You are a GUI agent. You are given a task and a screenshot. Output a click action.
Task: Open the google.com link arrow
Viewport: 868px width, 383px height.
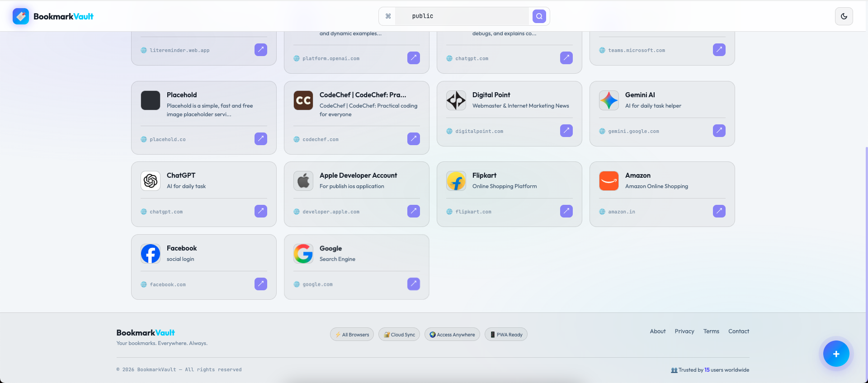(414, 284)
